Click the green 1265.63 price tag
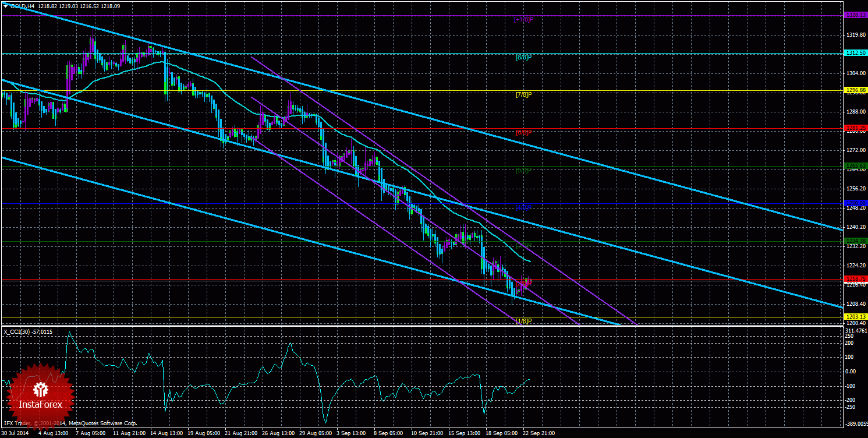The image size is (868, 438). [x=855, y=166]
